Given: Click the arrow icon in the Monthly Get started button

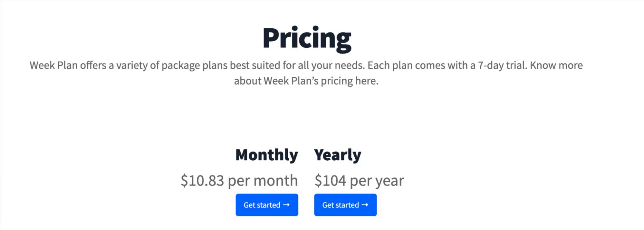Looking at the screenshot, I should click(287, 205).
